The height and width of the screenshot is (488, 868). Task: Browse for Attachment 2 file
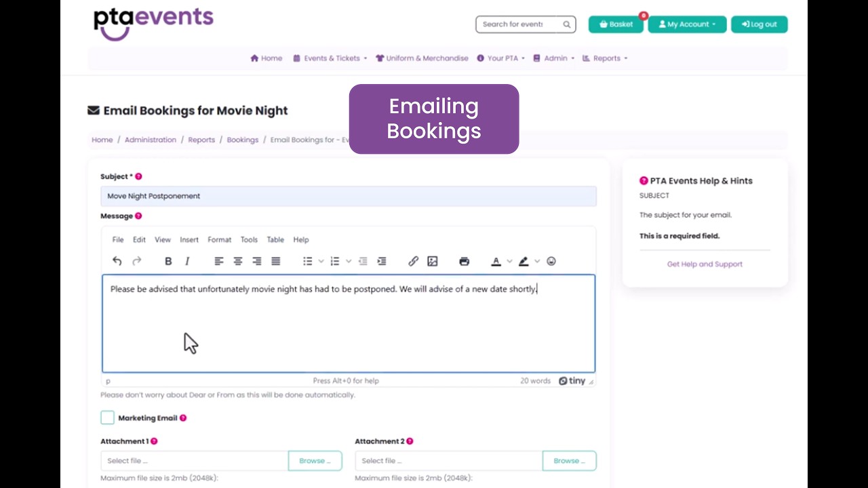(x=570, y=461)
